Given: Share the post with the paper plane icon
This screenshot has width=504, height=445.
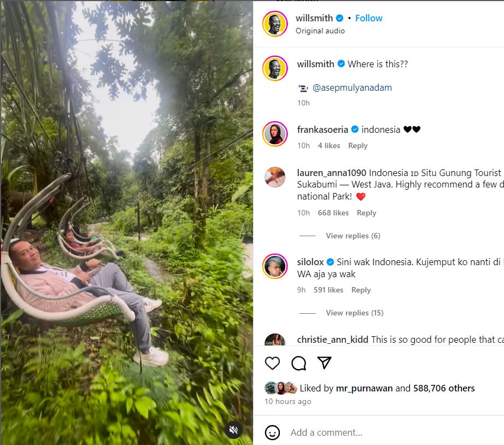Looking at the screenshot, I should 324,362.
